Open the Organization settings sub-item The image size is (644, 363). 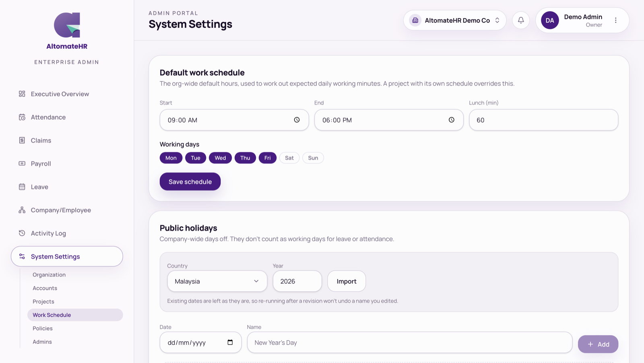pos(49,274)
